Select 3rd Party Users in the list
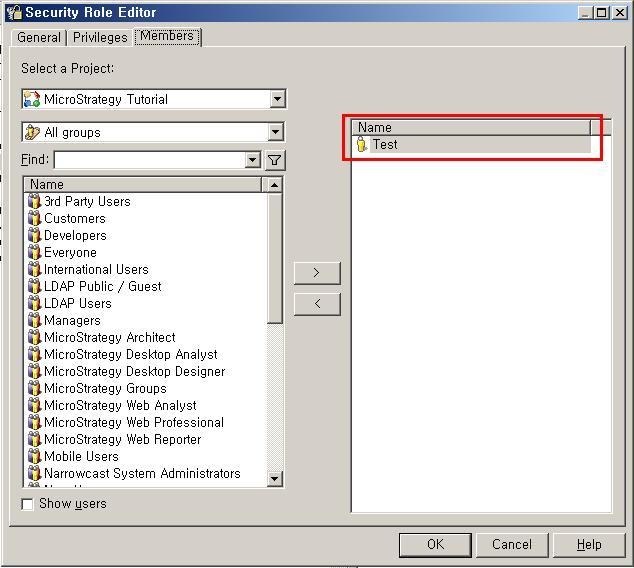 click(x=87, y=201)
